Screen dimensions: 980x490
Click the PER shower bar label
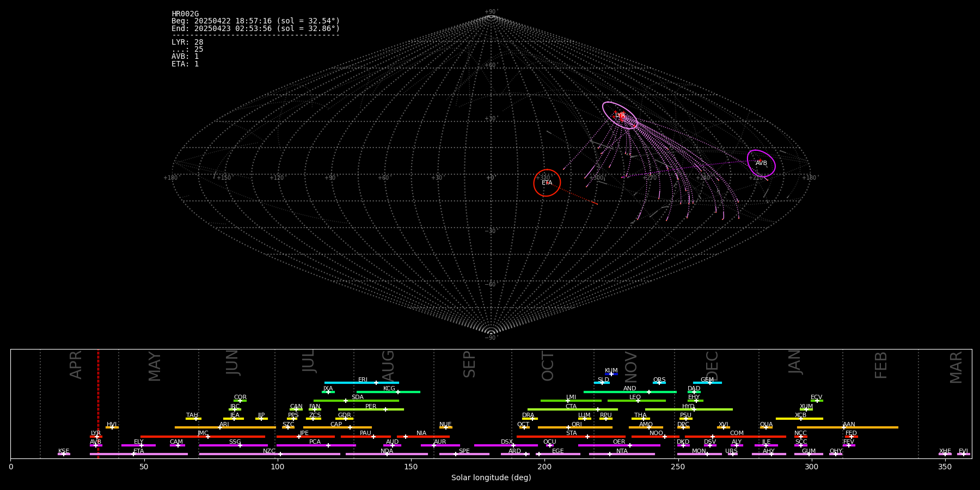371,407
